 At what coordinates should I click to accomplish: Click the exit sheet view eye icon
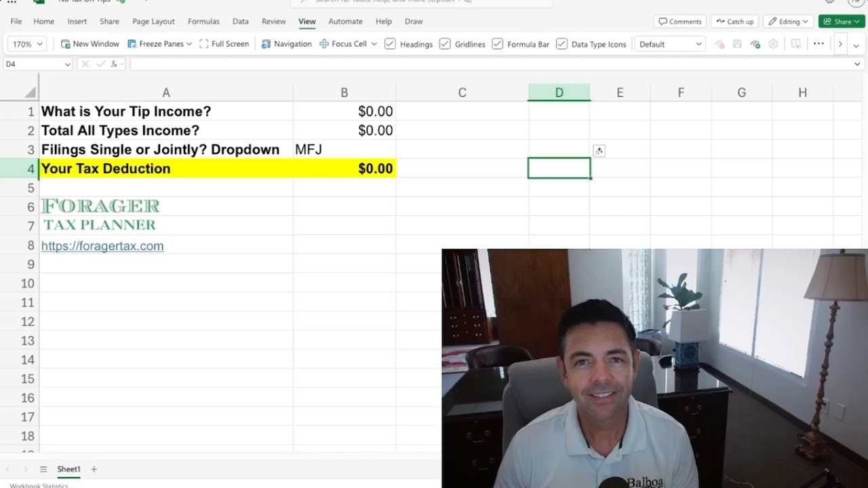point(719,44)
